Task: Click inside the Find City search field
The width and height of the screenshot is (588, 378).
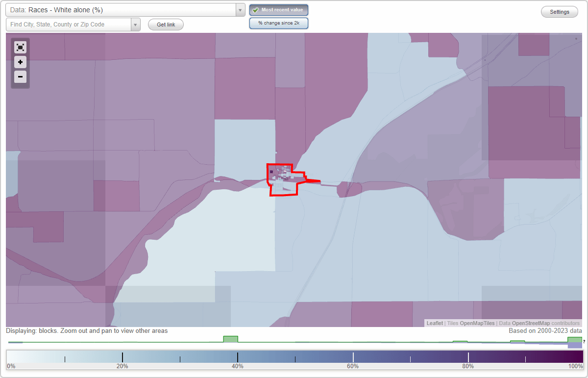Action: click(x=69, y=24)
